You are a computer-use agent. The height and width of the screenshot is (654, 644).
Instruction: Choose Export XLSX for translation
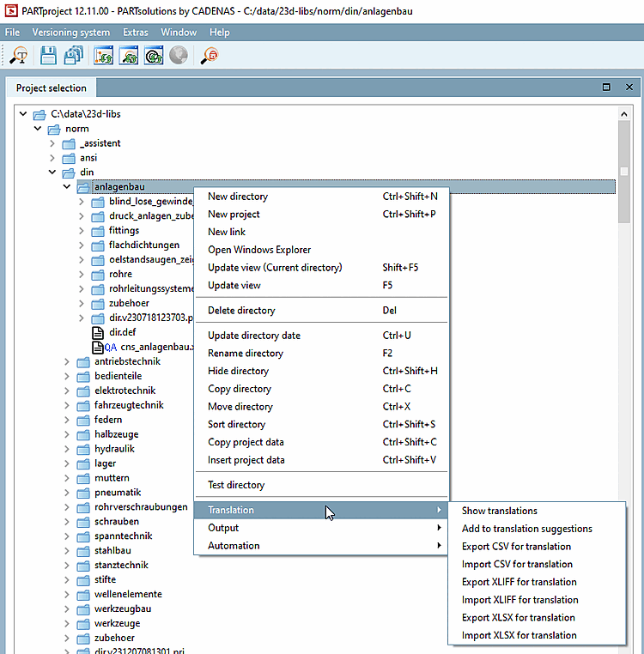(x=537, y=618)
